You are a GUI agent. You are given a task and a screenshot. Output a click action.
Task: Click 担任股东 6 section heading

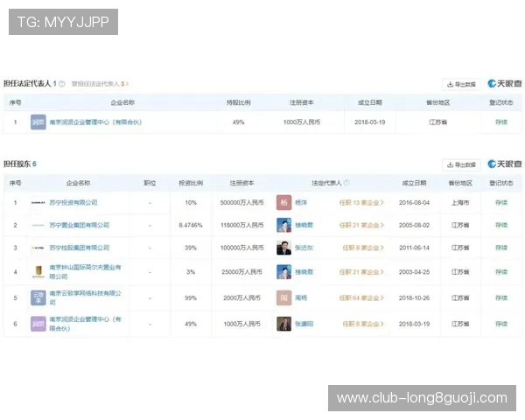tap(20, 164)
